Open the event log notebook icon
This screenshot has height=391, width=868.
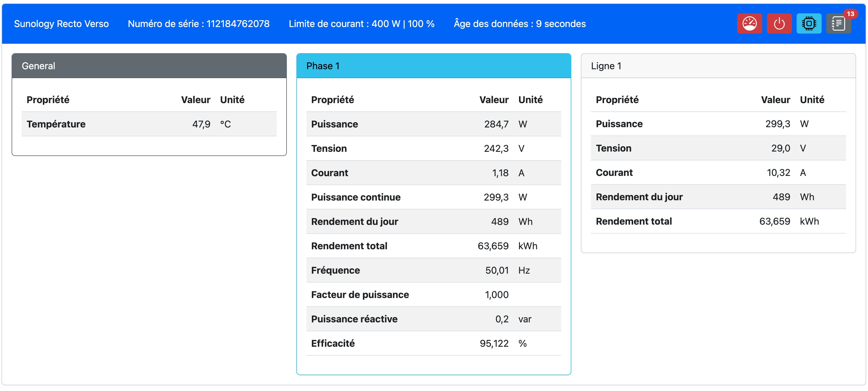tap(838, 23)
